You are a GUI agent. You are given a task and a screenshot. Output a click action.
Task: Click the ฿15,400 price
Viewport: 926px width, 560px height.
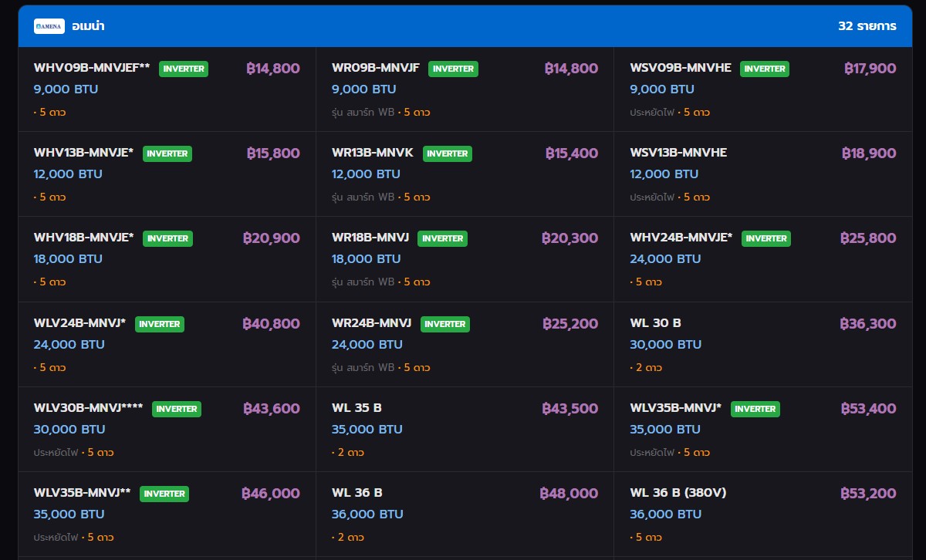(572, 153)
